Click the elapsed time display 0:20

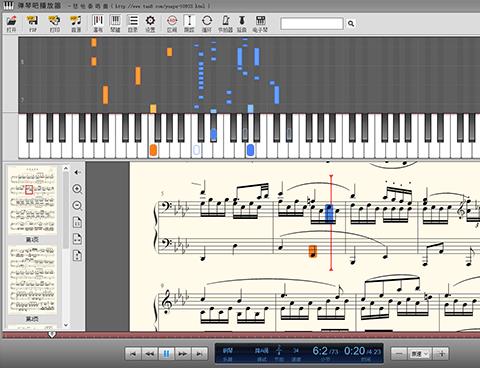tap(354, 351)
